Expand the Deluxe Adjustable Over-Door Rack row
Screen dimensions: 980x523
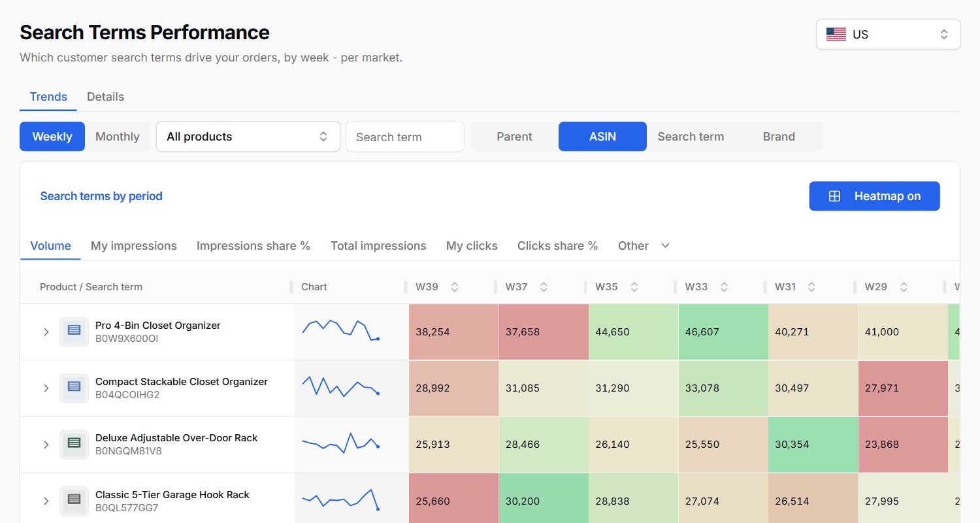[46, 445]
